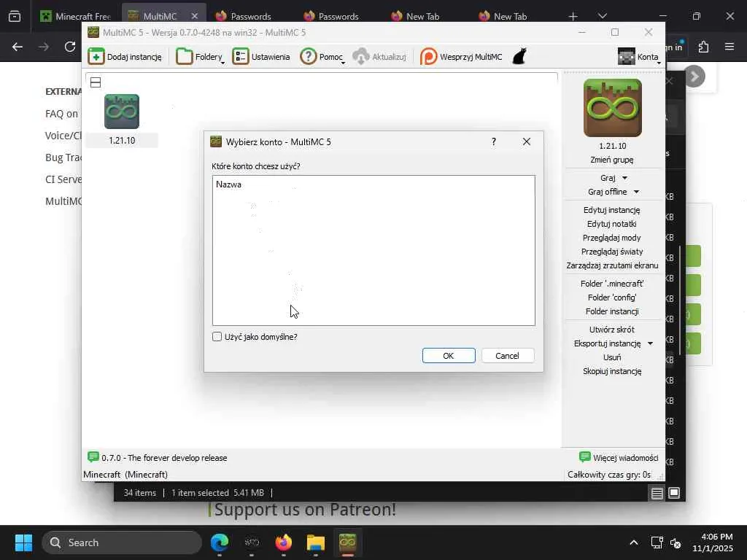Click Zmień grupę in the side panel
Screen dimensions: 747x560
tap(612, 160)
